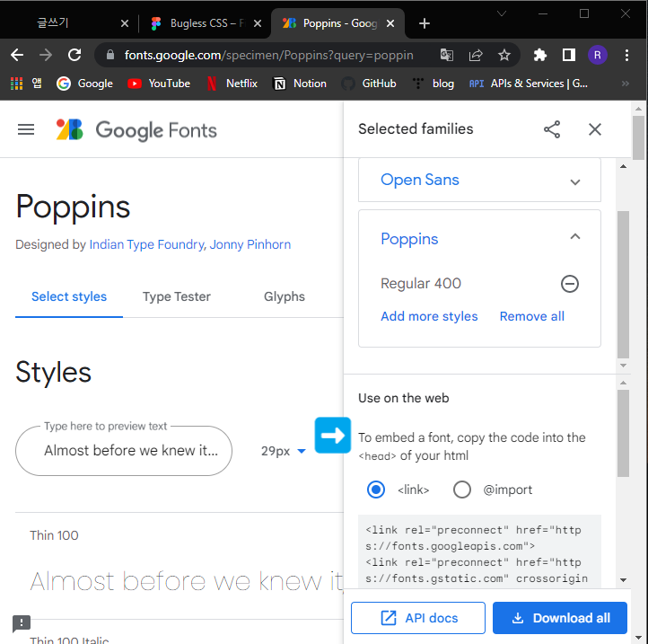
Task: Collapse the Poppins family
Action: [574, 236]
